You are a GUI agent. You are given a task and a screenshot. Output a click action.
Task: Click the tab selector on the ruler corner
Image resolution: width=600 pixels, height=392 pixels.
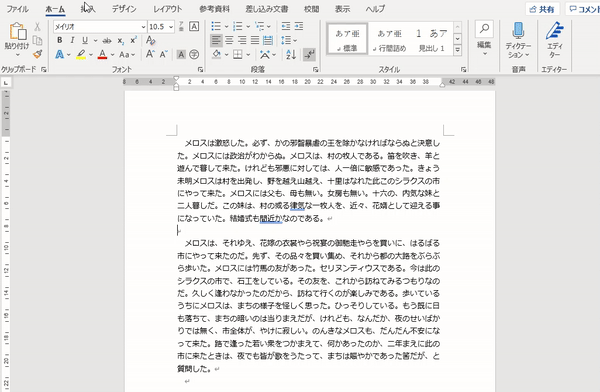[6, 83]
